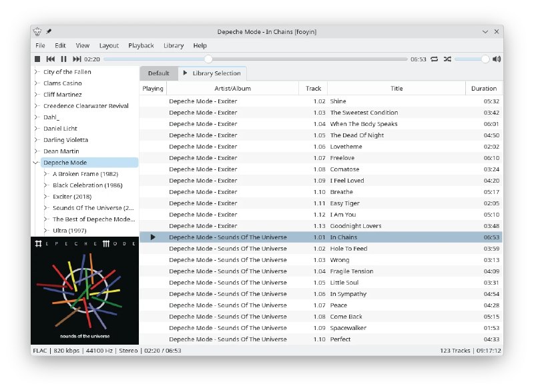The width and height of the screenshot is (534, 392).
Task: Select the track titled Wrong
Action: [321, 260]
